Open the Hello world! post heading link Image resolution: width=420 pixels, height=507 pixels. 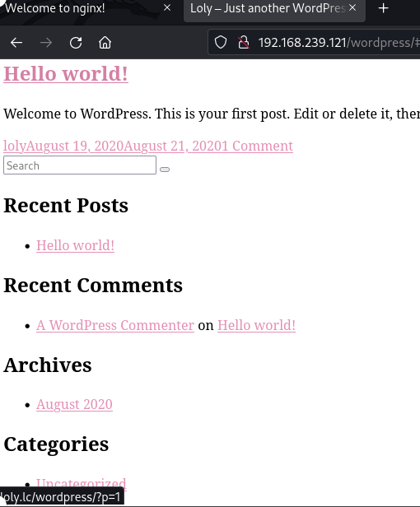pyautogui.click(x=66, y=74)
